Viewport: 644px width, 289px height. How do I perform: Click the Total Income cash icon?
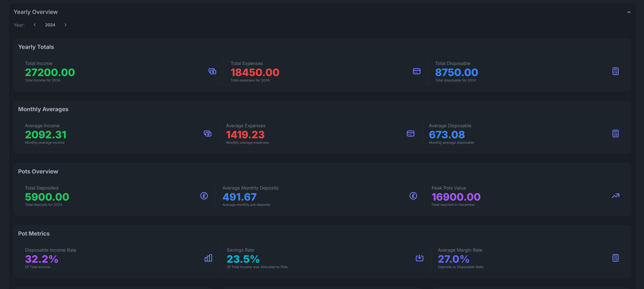212,71
